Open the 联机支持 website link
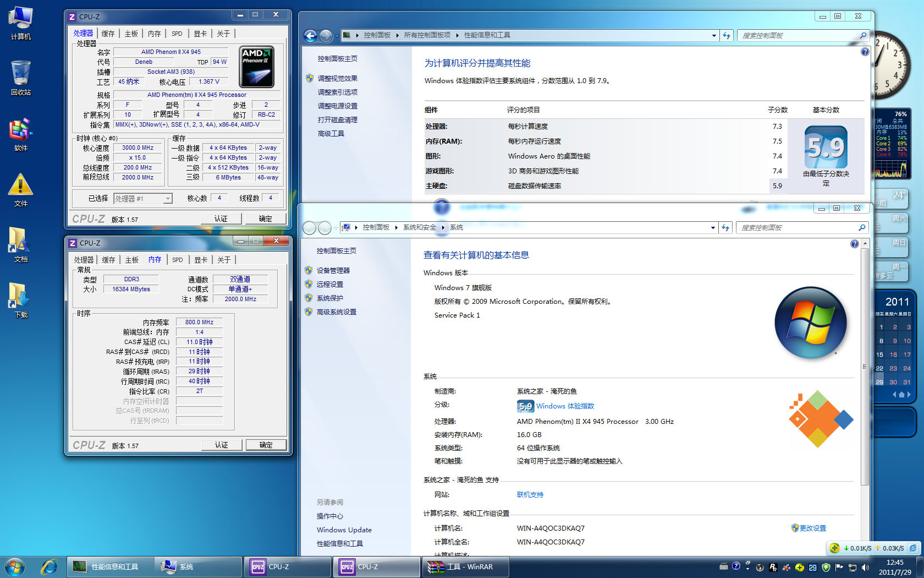Screen dimensions: 924x578 (530, 495)
